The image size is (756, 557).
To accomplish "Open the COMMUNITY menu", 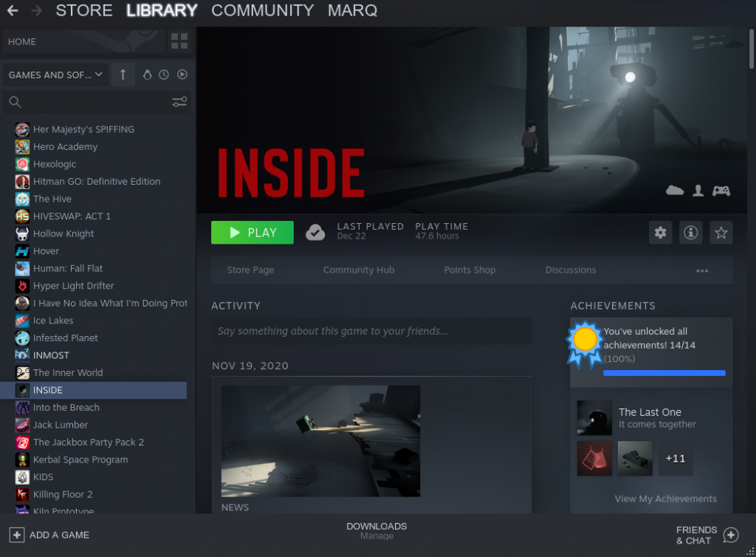I will click(x=263, y=10).
